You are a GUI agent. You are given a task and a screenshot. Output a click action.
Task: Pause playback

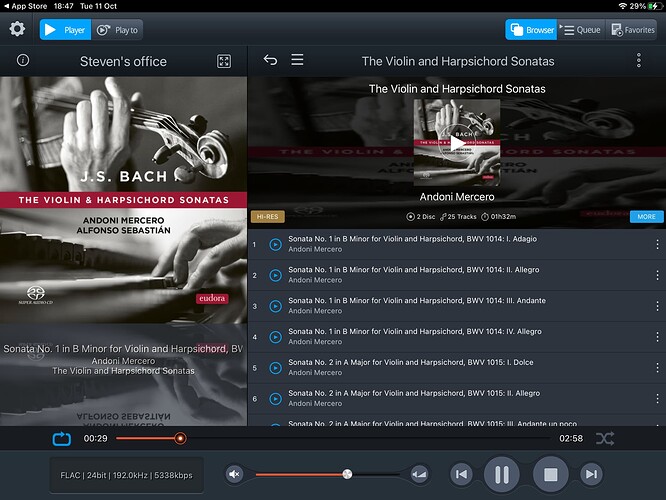pos(502,475)
